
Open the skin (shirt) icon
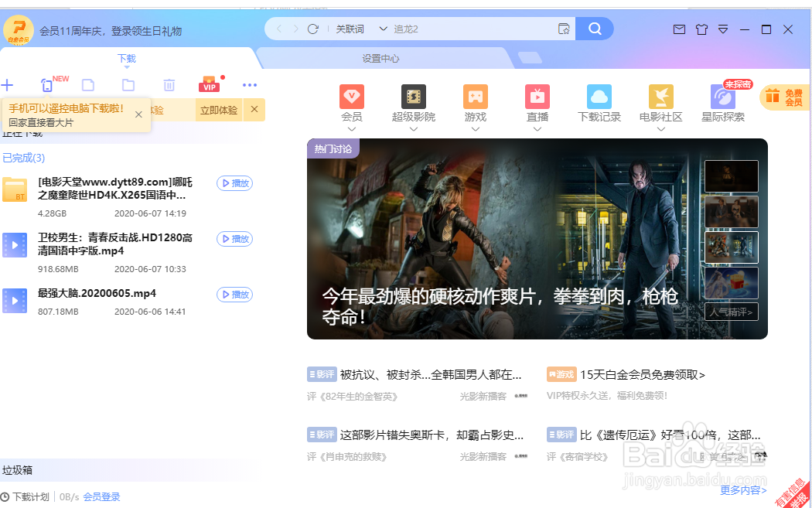(701, 29)
